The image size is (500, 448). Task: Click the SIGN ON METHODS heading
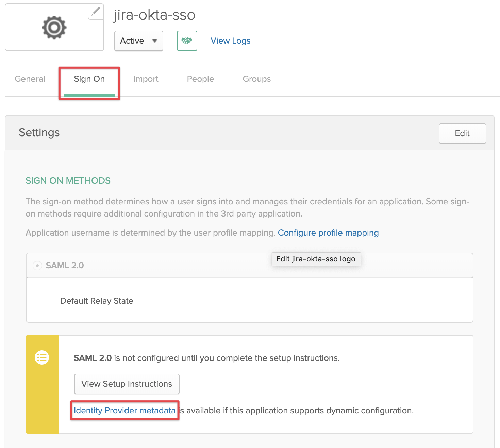(68, 181)
